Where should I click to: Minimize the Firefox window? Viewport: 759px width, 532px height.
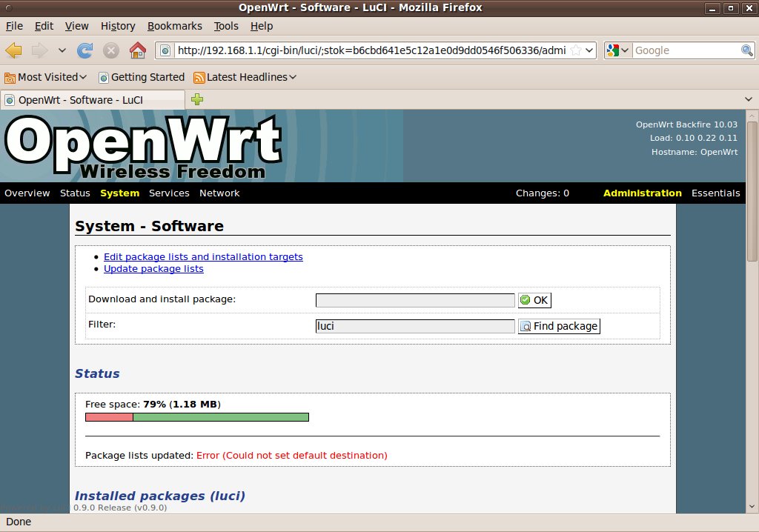pyautogui.click(x=712, y=7)
